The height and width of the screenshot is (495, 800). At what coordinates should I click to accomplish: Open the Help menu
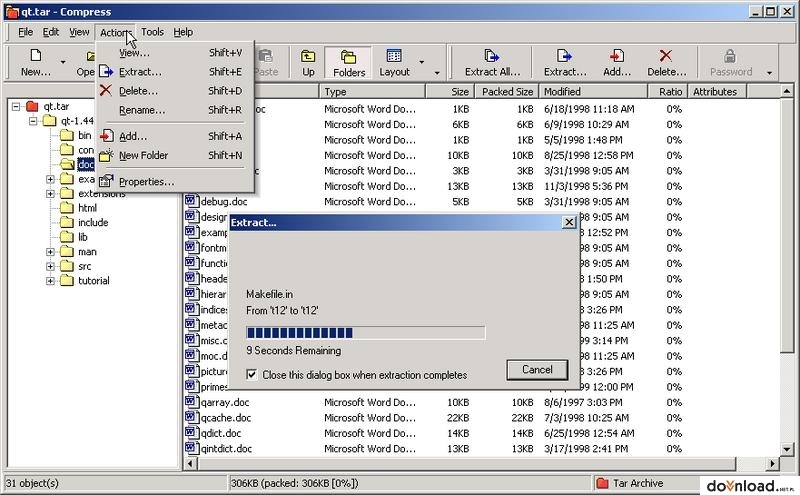point(183,32)
